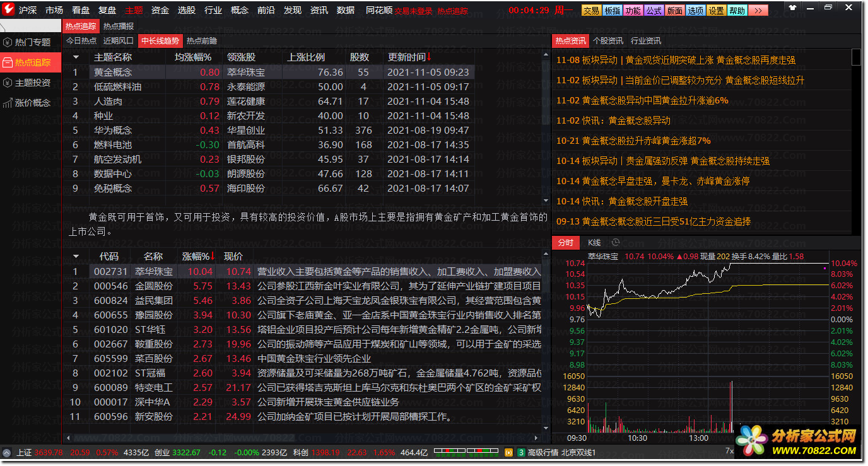Open the 数据 menu
This screenshot has height=466, width=868.
pyautogui.click(x=345, y=10)
